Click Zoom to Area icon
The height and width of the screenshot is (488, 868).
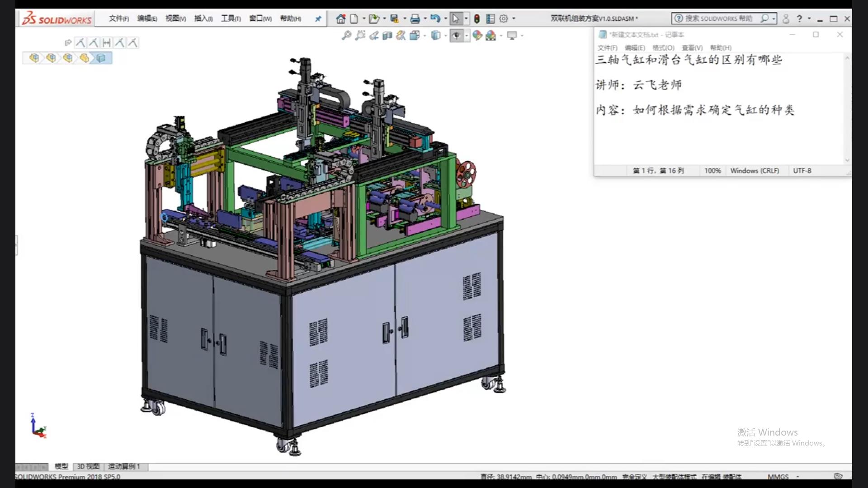(360, 35)
